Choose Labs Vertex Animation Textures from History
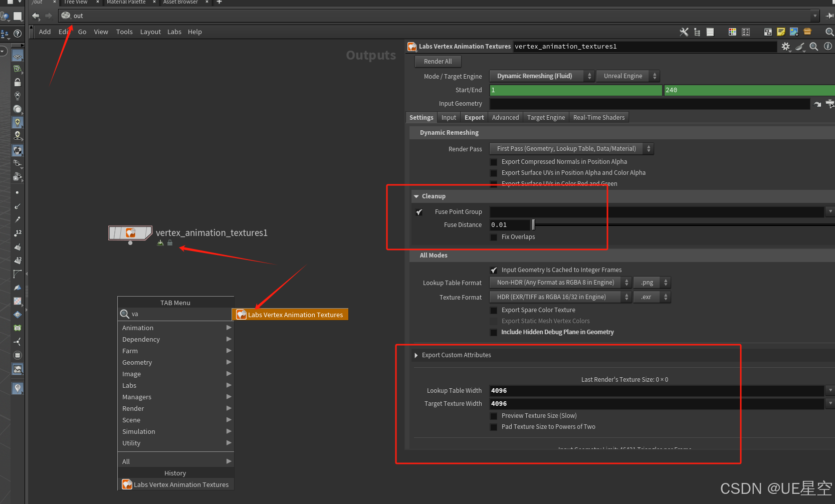The height and width of the screenshot is (504, 835). 176,485
